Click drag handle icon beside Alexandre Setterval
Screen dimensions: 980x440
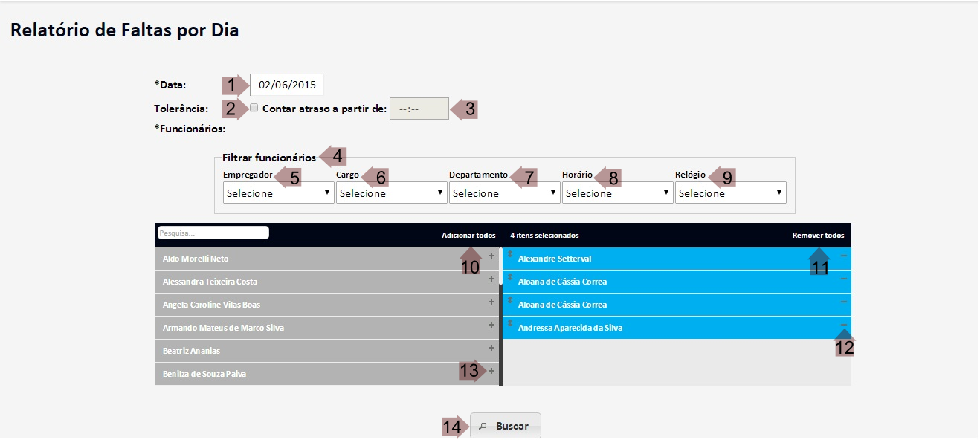tap(510, 255)
